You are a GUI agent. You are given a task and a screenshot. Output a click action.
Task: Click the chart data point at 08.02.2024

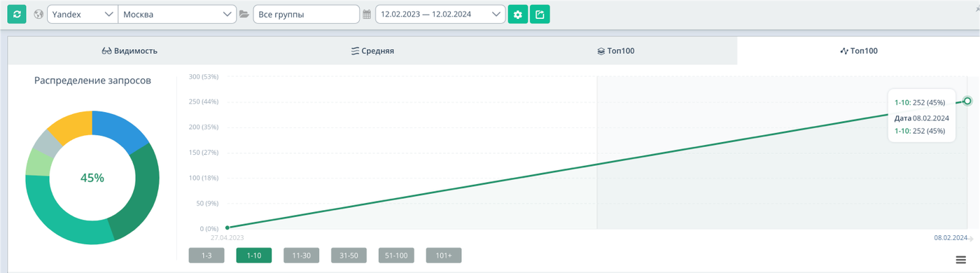click(x=967, y=101)
